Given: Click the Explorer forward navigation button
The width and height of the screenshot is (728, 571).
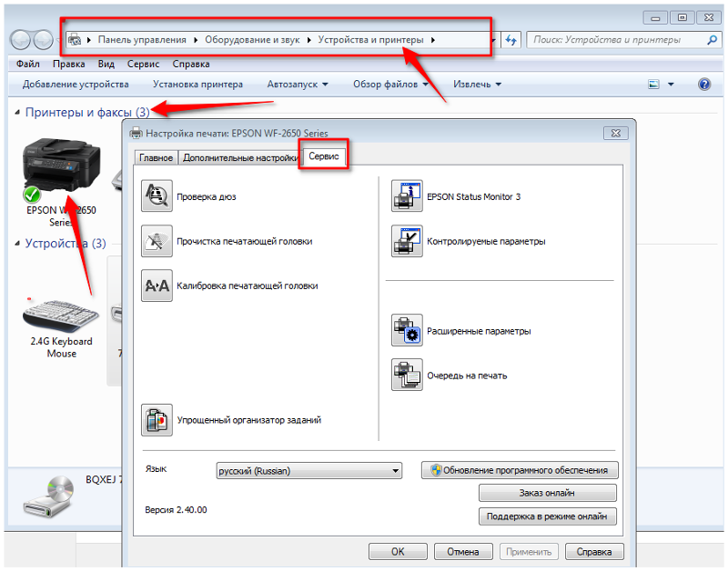Looking at the screenshot, I should pyautogui.click(x=43, y=40).
